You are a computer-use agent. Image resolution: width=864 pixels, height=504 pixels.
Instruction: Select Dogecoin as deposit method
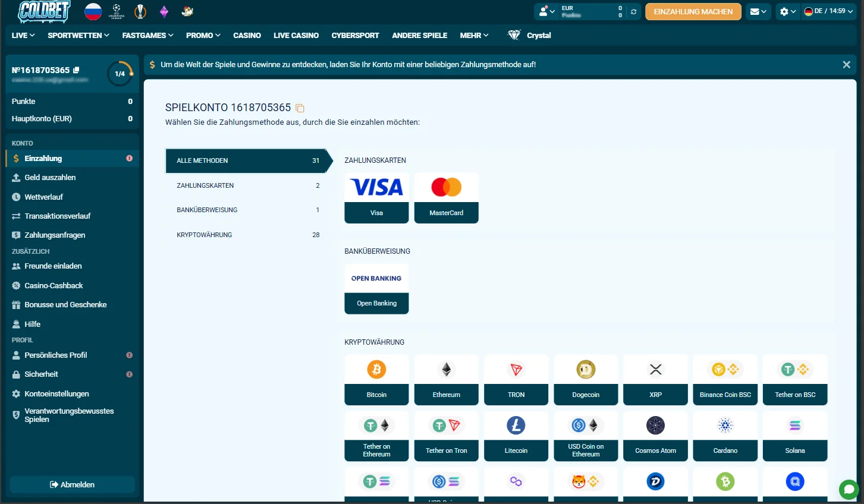(x=586, y=379)
